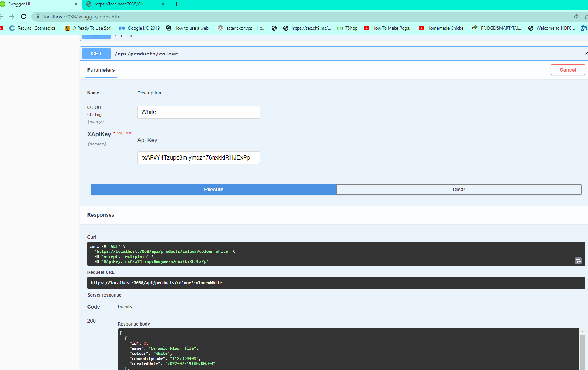The height and width of the screenshot is (370, 588).
Task: Open the How to use a web bookmark
Action: click(189, 28)
